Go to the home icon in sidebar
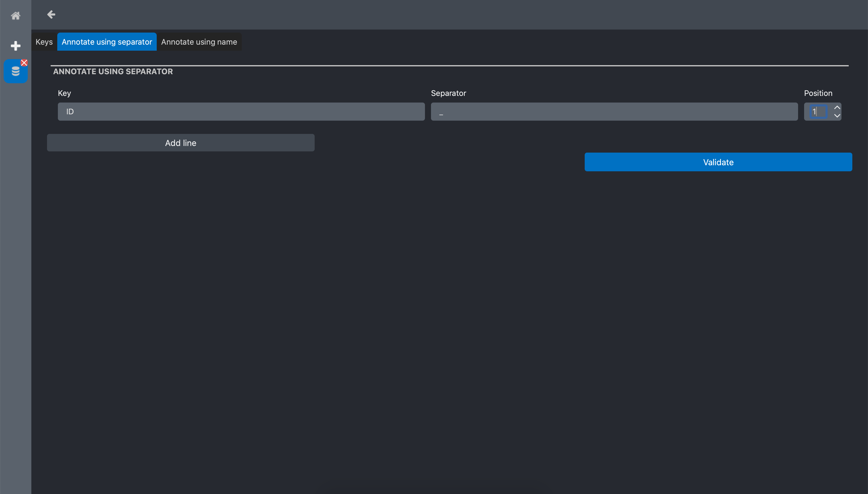 [x=16, y=16]
